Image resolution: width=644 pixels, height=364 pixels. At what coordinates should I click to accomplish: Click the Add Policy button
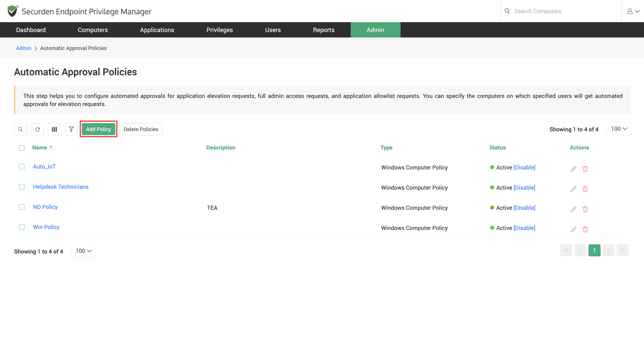pos(99,129)
